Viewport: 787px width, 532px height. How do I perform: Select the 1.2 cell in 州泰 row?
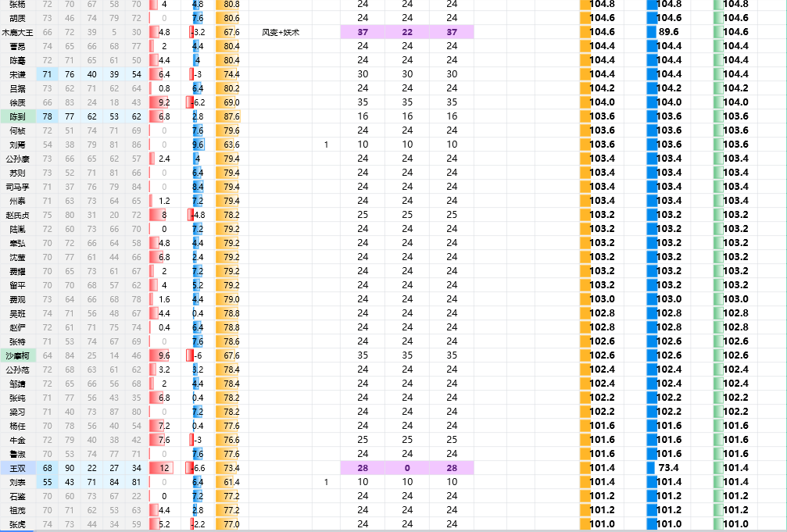(165, 201)
